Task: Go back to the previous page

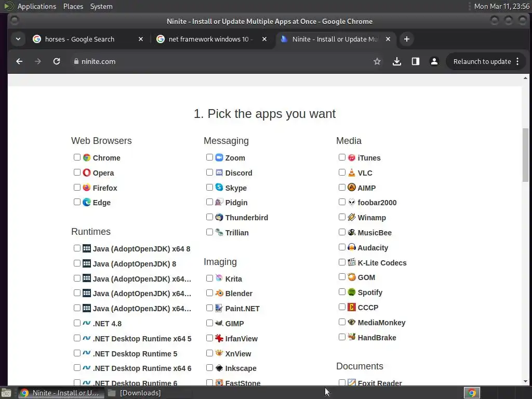Action: (19, 61)
